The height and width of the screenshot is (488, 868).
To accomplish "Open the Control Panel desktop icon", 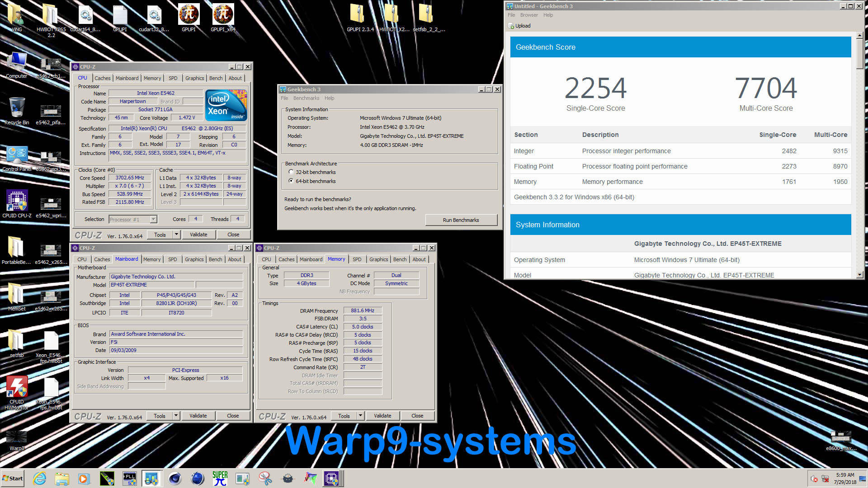I will 17,158.
